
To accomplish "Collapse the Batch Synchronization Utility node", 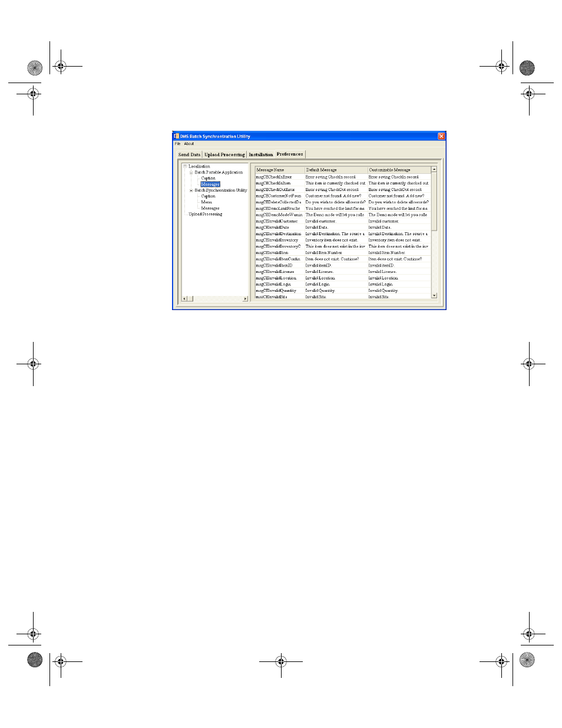I will tap(191, 190).
